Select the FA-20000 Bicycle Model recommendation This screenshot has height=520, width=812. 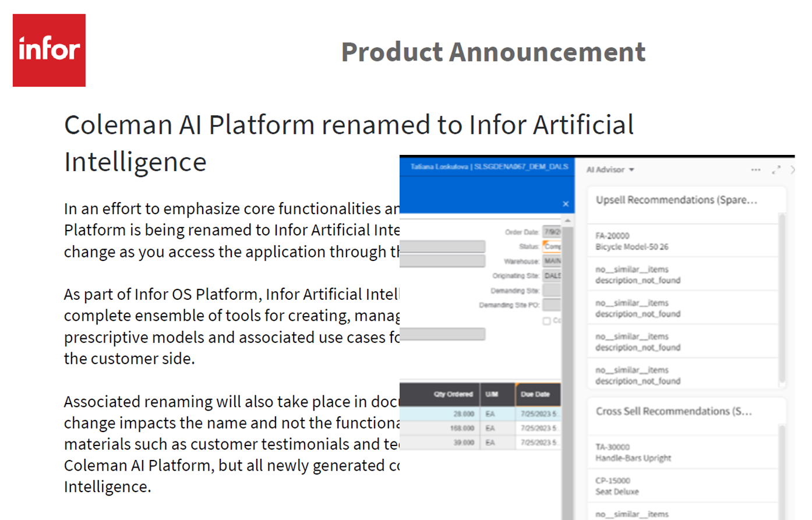(x=683, y=241)
